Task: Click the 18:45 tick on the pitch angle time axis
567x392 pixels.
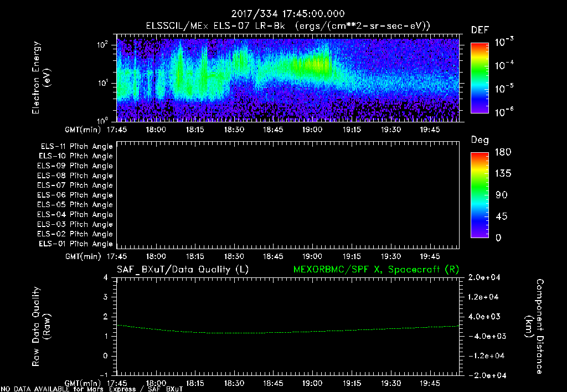Action: pyautogui.click(x=273, y=257)
